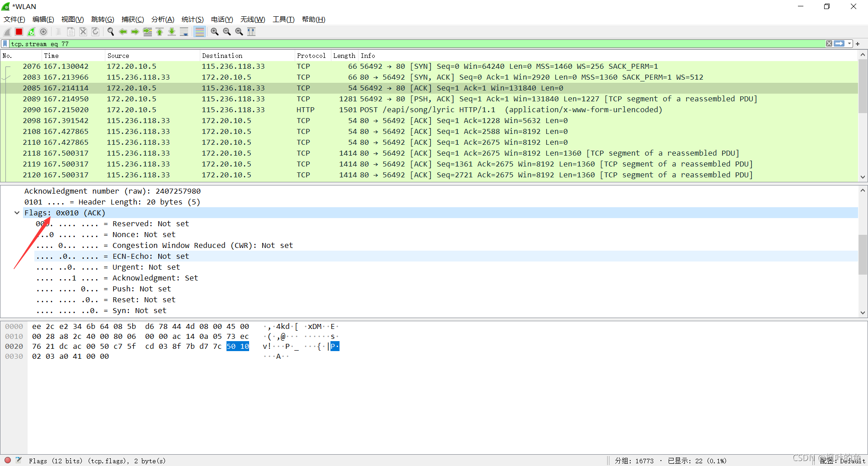Go to the first packet

point(160,32)
